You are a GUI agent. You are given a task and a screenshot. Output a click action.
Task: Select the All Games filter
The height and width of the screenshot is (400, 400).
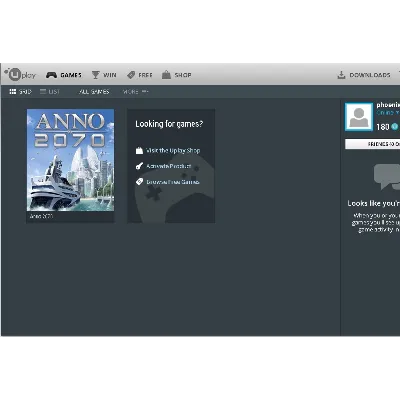(x=94, y=91)
